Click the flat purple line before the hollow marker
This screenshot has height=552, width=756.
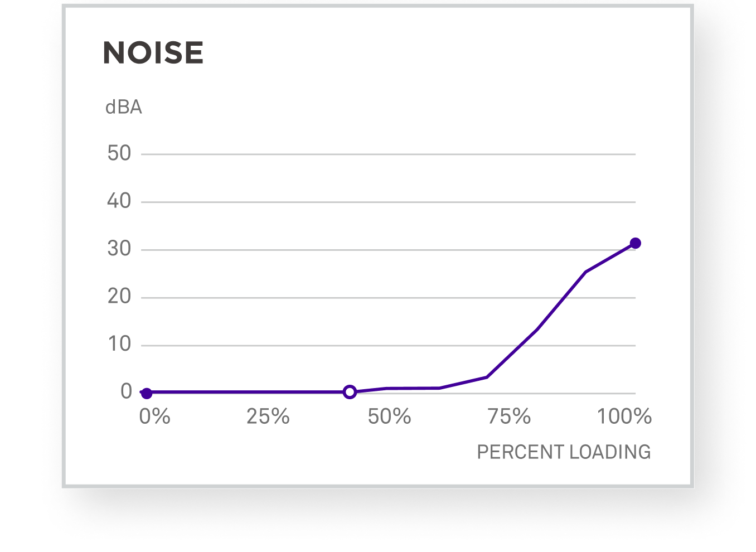(x=248, y=392)
